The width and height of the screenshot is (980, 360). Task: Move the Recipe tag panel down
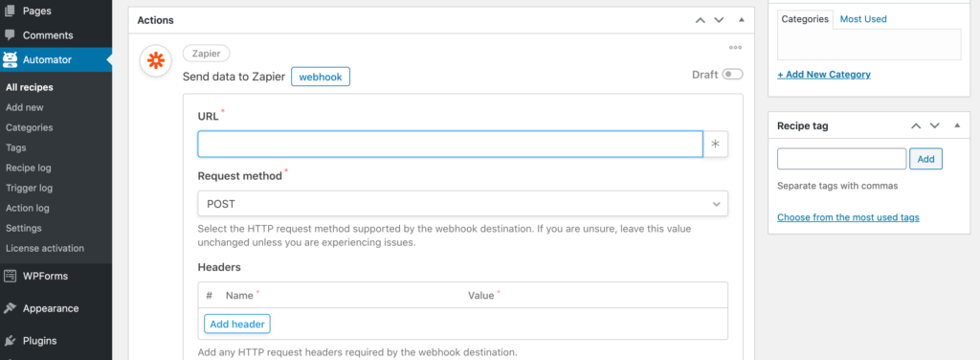point(935,125)
